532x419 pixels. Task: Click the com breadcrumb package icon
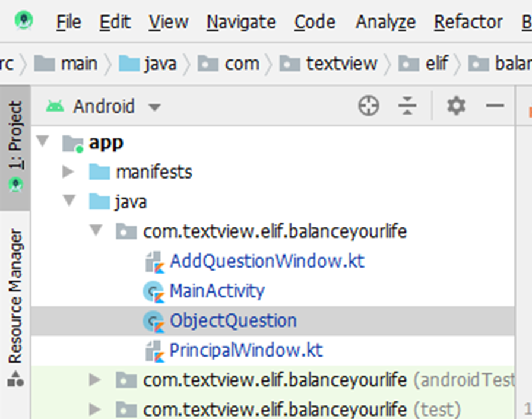coord(208,64)
